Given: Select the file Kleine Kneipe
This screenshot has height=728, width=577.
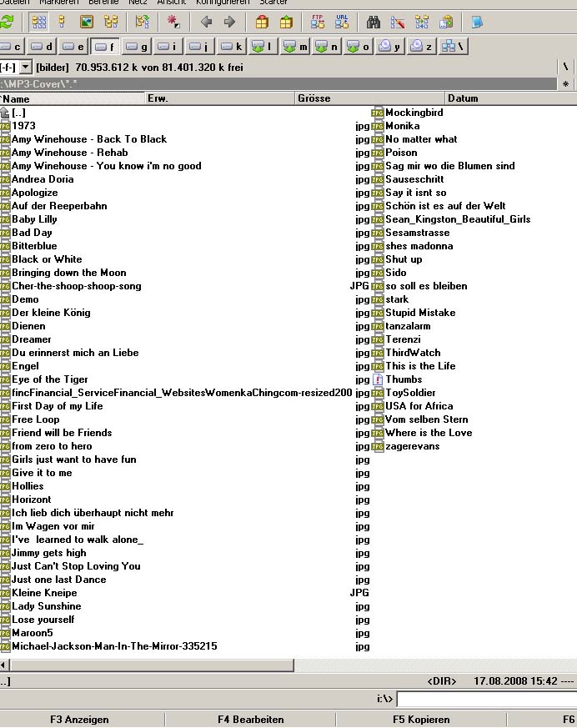Looking at the screenshot, I should [44, 593].
